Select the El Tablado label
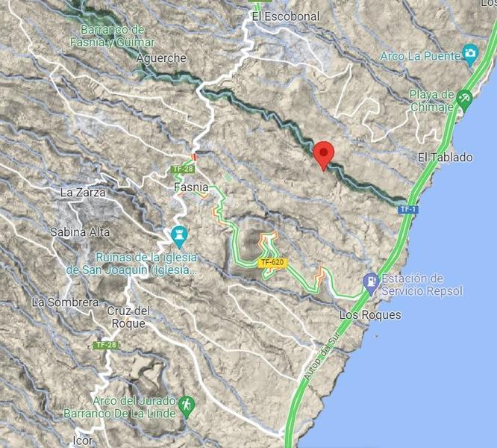 click(445, 158)
